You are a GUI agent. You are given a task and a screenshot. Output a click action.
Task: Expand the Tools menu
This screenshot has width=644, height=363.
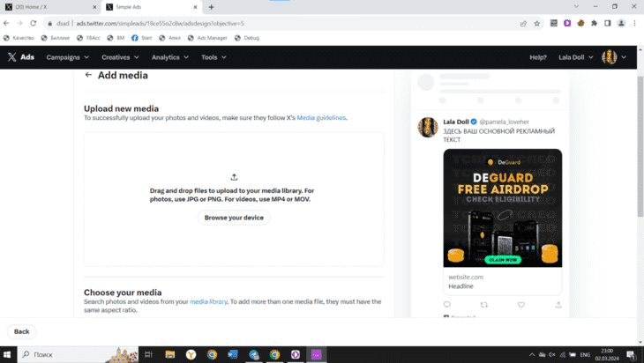click(213, 57)
